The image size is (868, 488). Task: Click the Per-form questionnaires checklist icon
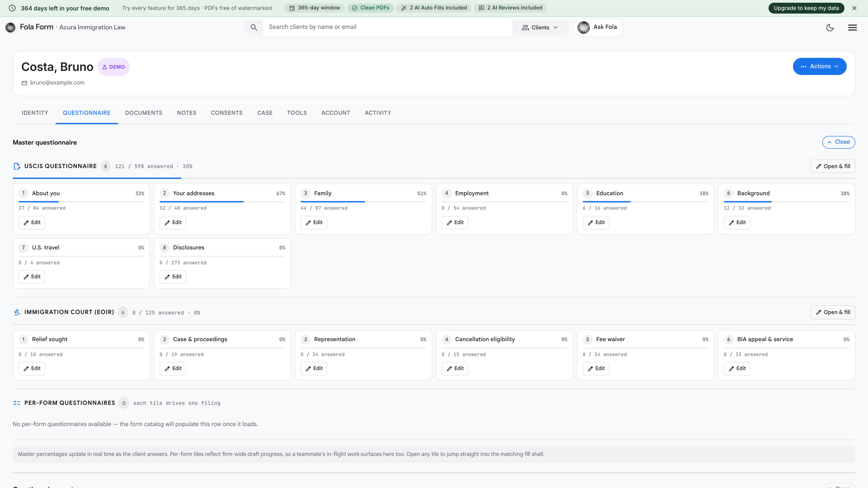pos(17,403)
